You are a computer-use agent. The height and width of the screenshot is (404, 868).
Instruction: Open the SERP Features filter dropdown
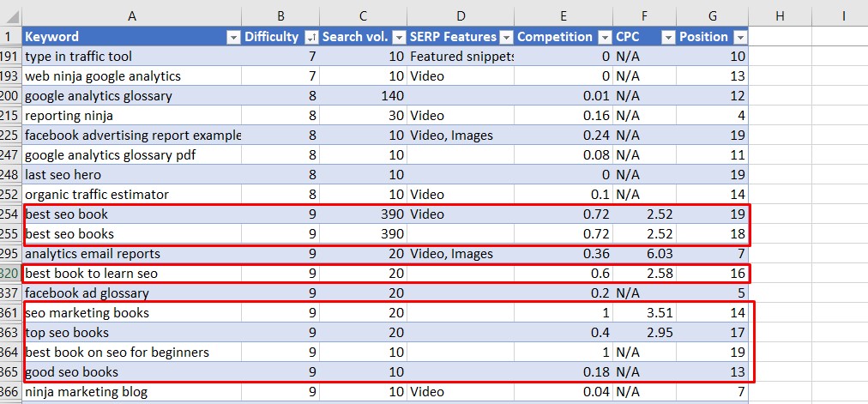pos(507,37)
